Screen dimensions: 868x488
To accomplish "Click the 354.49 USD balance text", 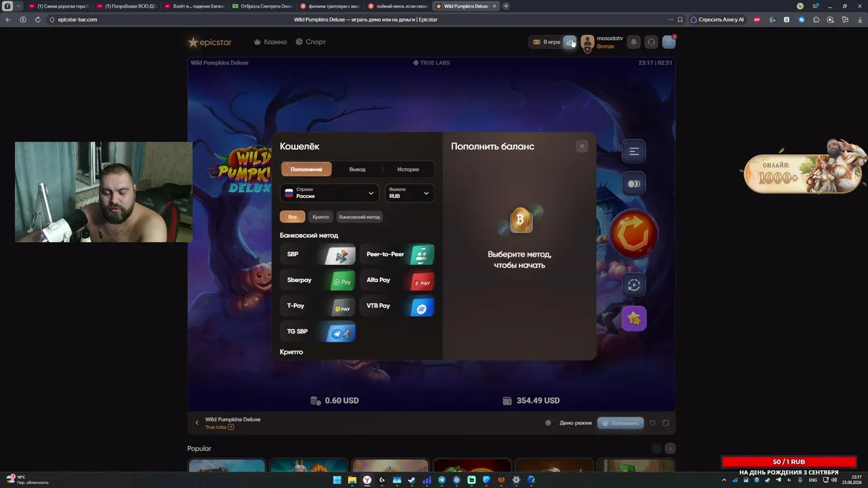I will [x=538, y=401].
